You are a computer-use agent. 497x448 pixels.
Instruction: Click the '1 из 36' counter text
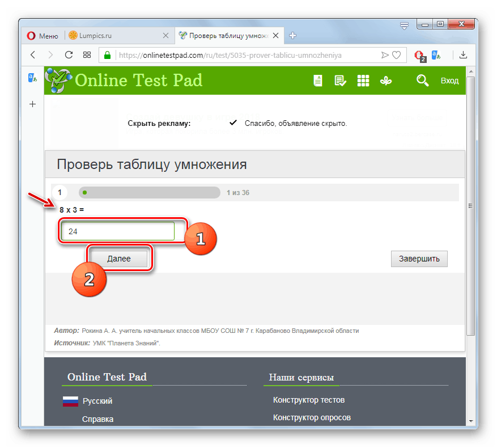(237, 193)
